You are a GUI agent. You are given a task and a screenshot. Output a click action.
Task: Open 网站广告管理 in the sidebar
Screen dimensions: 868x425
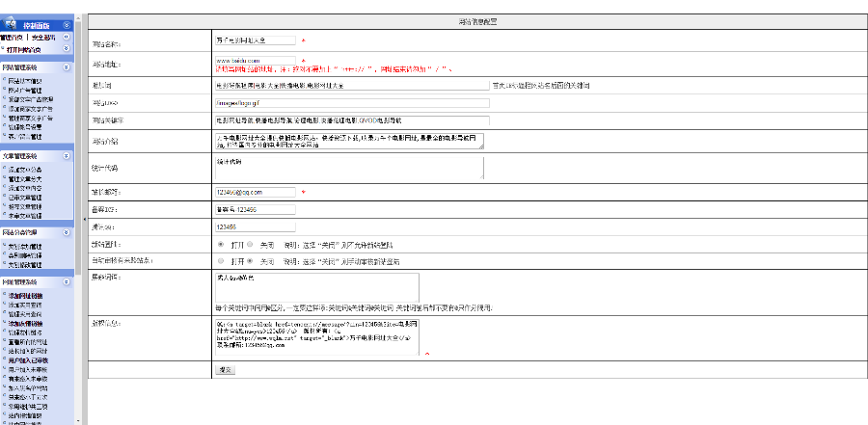(25, 91)
